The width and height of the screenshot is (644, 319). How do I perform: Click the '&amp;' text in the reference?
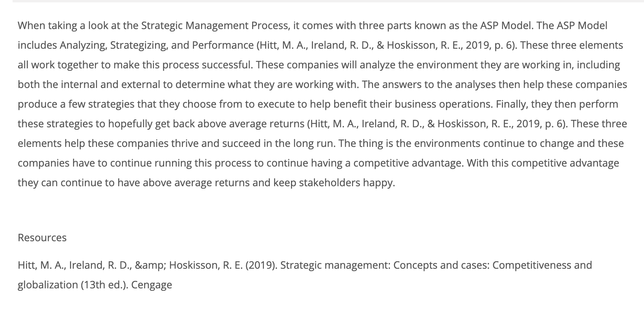point(151,265)
